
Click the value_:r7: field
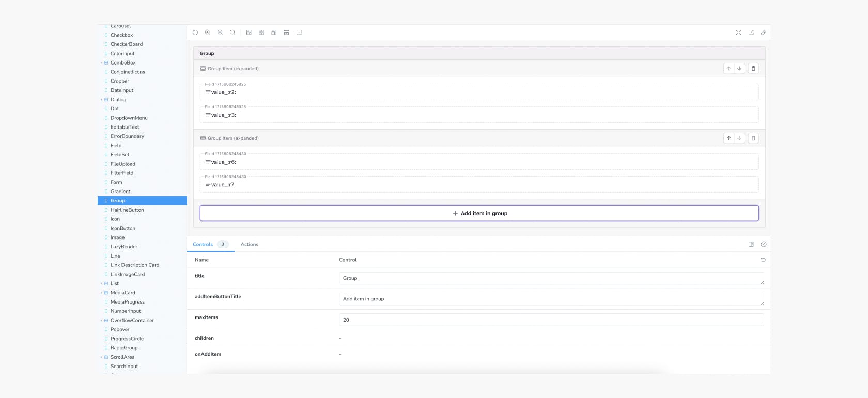tap(479, 184)
